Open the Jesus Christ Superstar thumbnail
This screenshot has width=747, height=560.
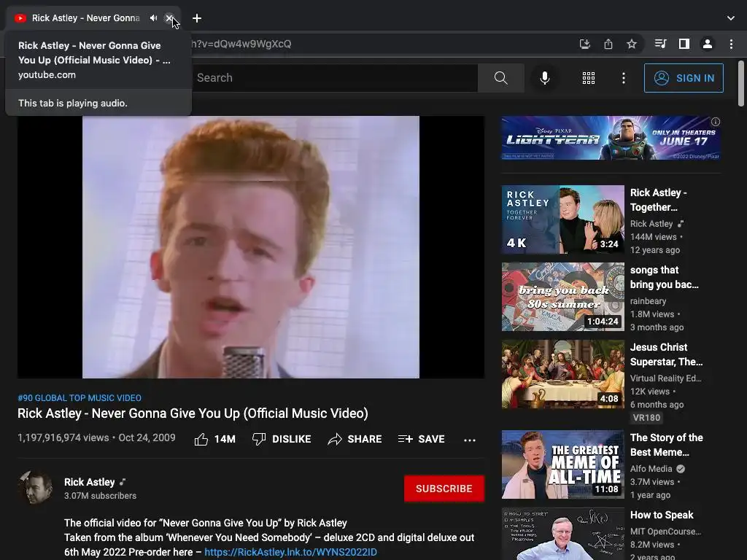(x=562, y=374)
